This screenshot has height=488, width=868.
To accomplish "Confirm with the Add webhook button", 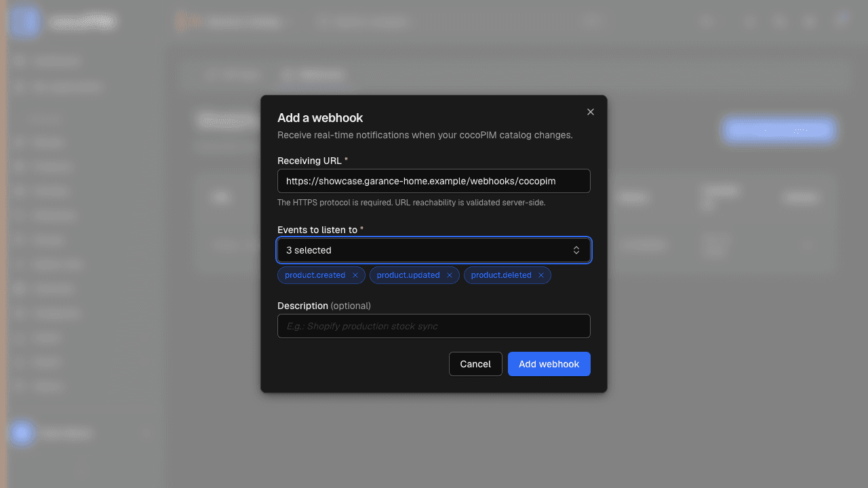I will (549, 364).
